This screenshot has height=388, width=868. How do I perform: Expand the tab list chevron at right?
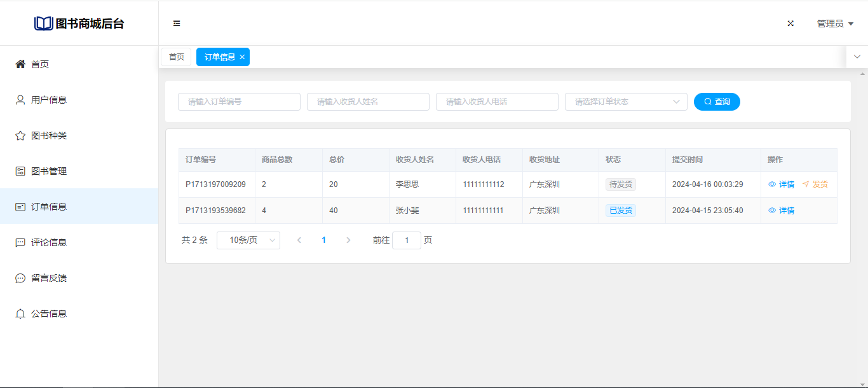pyautogui.click(x=857, y=57)
